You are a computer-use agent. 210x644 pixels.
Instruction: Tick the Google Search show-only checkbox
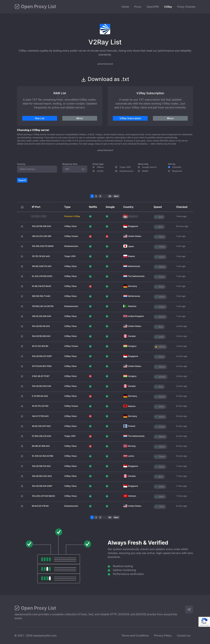[x=139, y=167]
